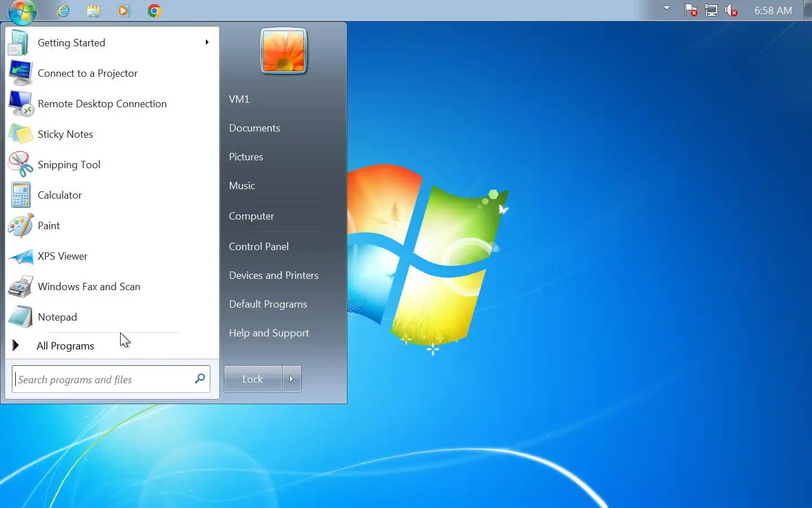812x508 pixels.
Task: Click the Windows Fax and Scan label
Action: click(x=89, y=287)
